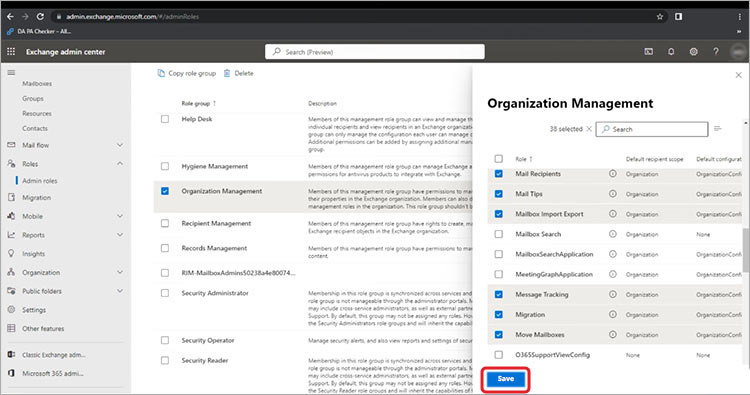Viewport: 750px width, 395px height.
Task: Click the Delete trash icon
Action: (227, 73)
